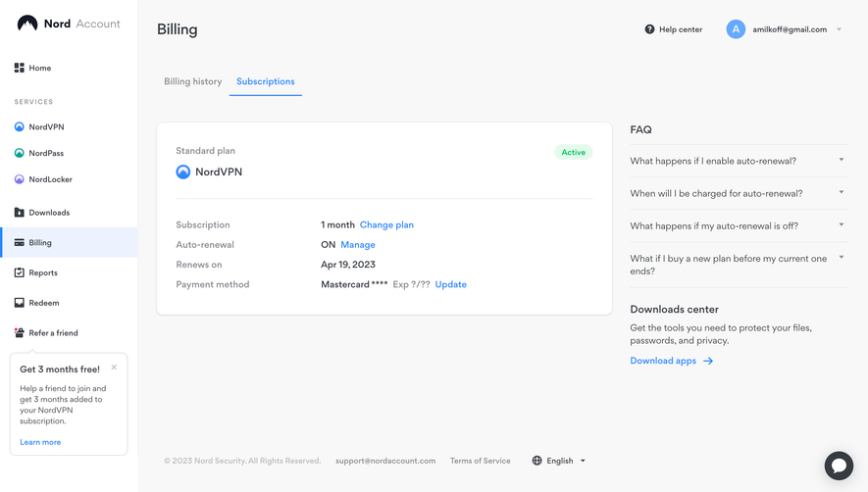This screenshot has width=868, height=492.
Task: Click Update for payment method
Action: click(450, 284)
